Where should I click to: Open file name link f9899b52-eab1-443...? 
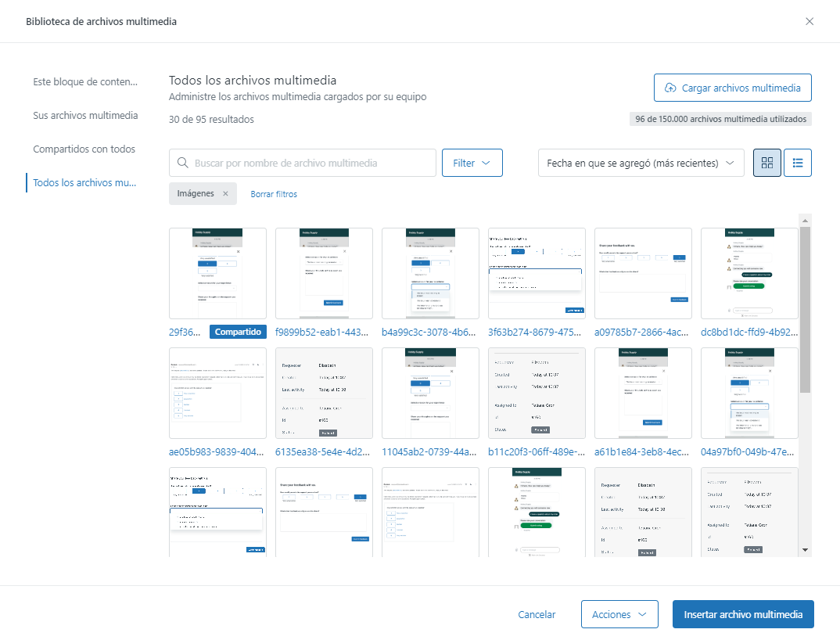click(322, 332)
